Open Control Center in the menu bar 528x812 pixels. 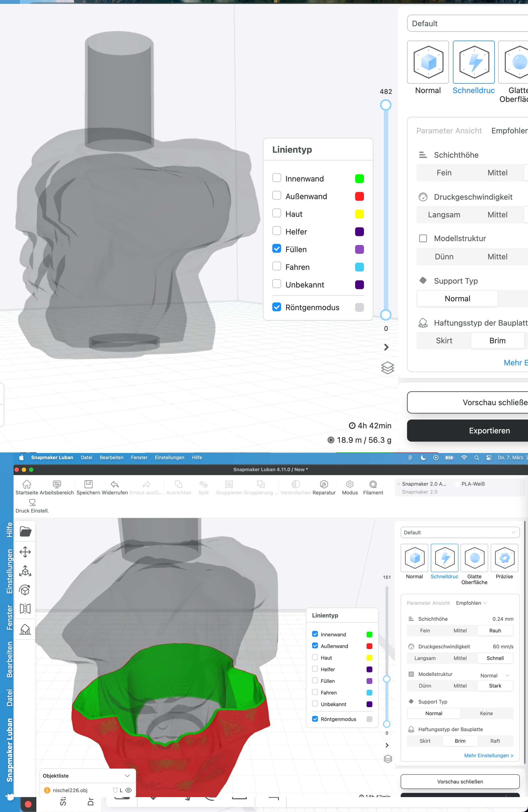489,458
